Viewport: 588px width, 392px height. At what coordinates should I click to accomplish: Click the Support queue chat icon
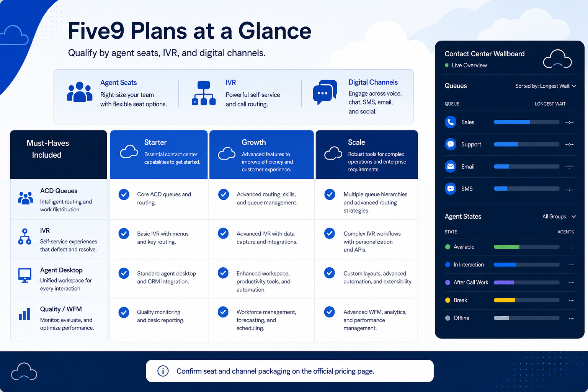(x=451, y=144)
